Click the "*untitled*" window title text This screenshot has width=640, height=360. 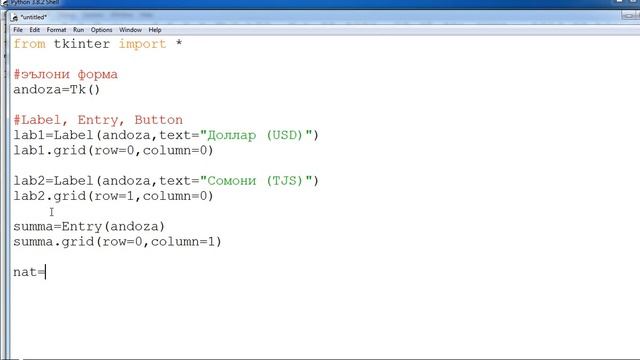click(x=34, y=17)
